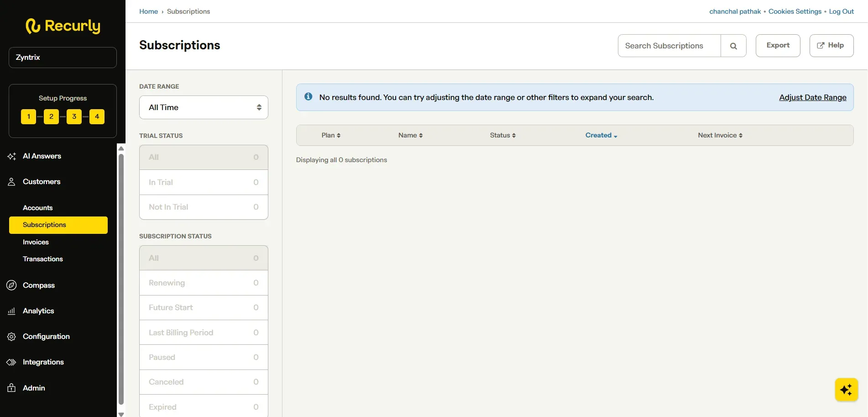Toggle the In Trial filter
868x417 pixels.
203,182
